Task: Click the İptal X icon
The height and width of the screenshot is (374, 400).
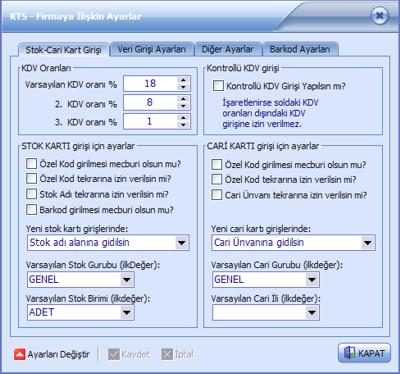Action: pyautogui.click(x=167, y=354)
